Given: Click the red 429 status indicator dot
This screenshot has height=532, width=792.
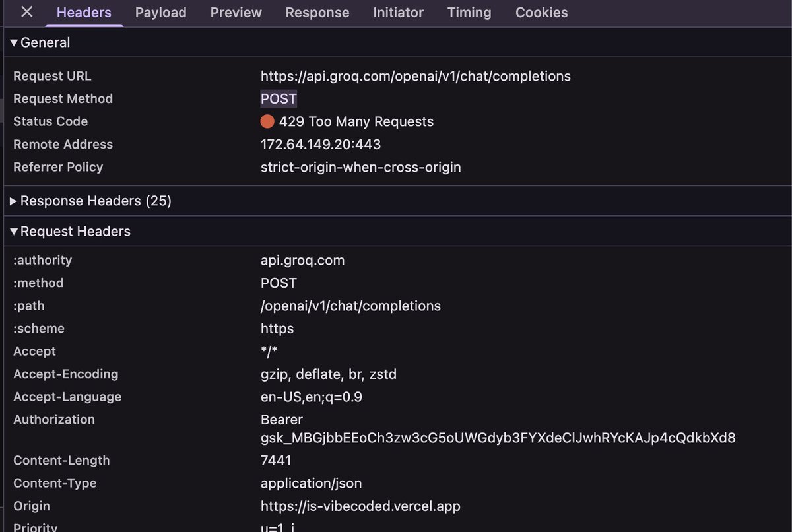Looking at the screenshot, I should (x=267, y=121).
